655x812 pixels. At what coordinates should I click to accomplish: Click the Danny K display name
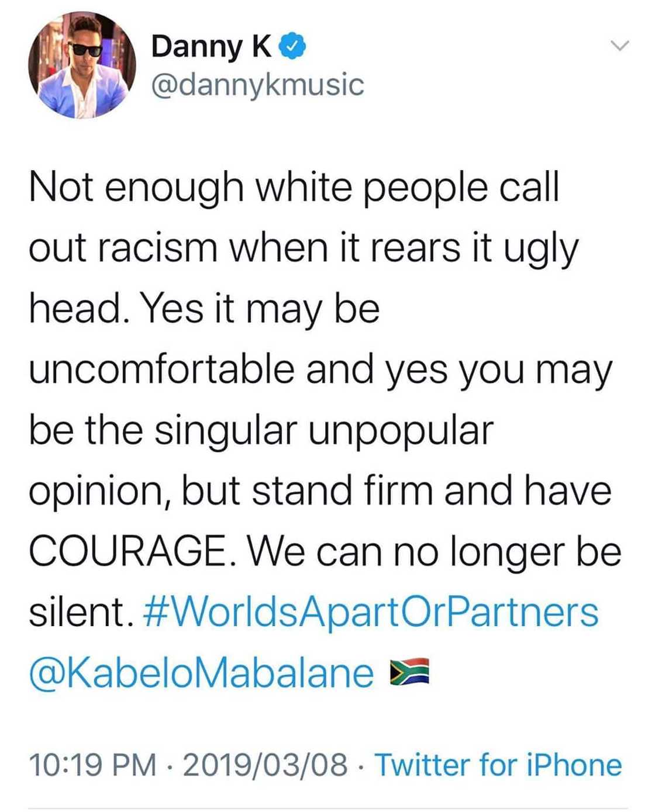[x=211, y=47]
